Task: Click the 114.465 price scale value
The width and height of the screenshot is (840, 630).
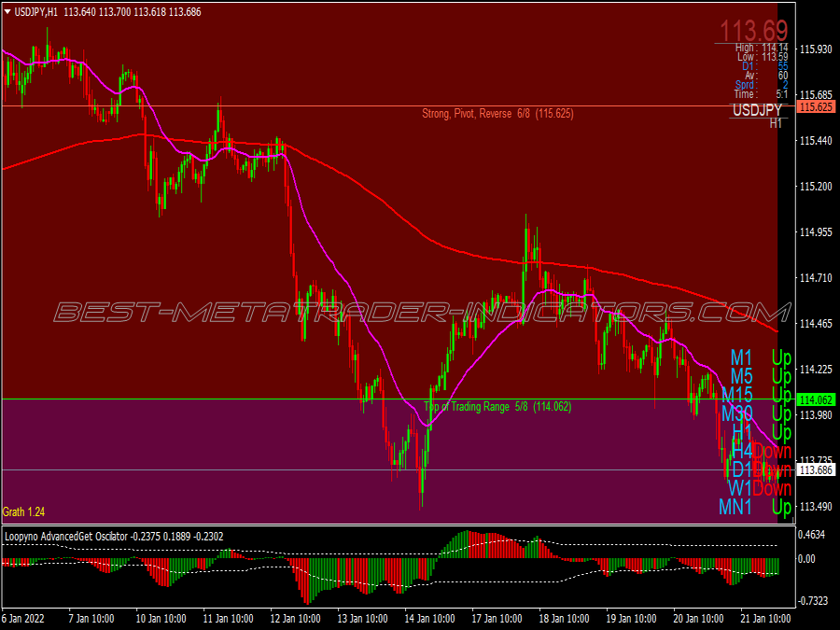Action: [x=816, y=324]
